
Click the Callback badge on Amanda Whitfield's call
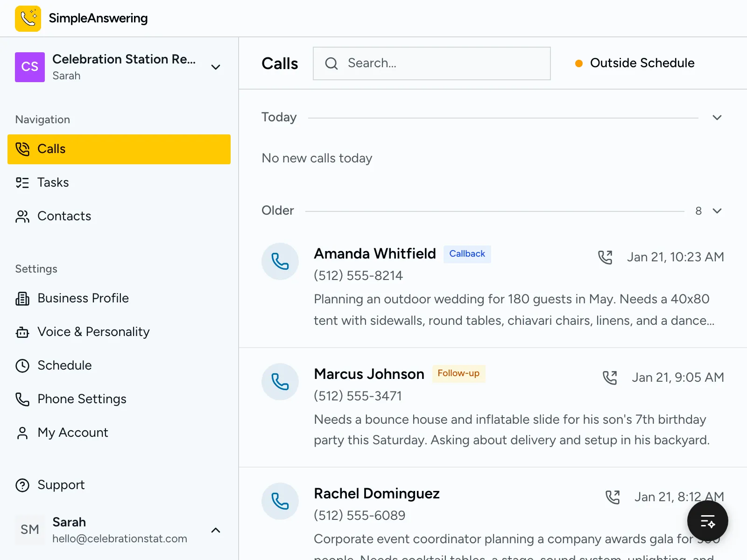[467, 254]
